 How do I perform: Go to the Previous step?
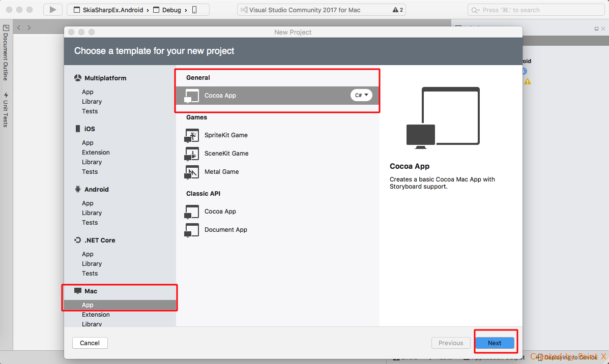coord(451,343)
